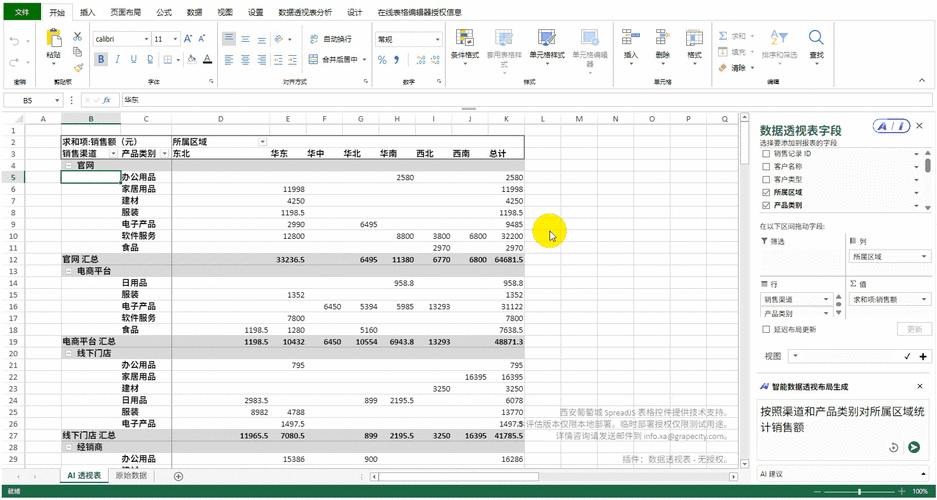Collapse the 官网 group in pivot table

(69, 165)
